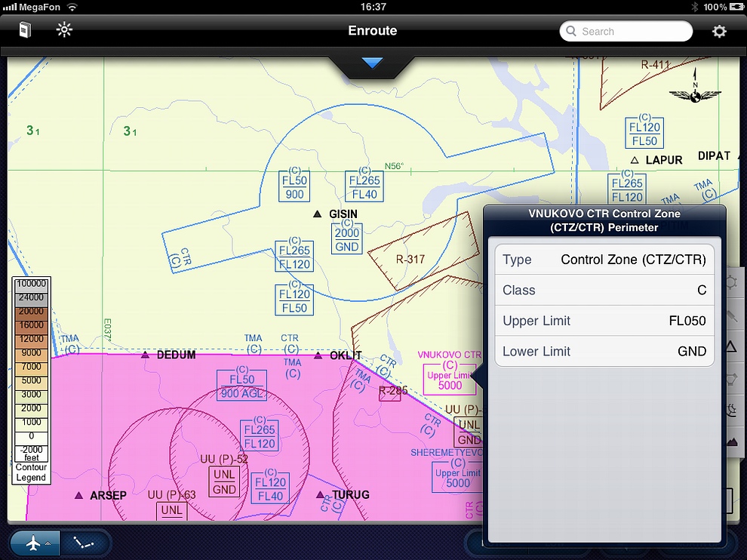Tap restricted area R-317 label
Viewport: 747px width, 560px height.
tap(410, 260)
